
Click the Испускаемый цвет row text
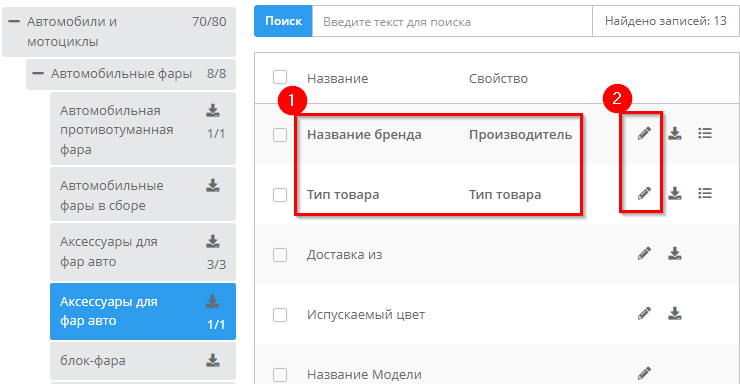click(x=366, y=315)
